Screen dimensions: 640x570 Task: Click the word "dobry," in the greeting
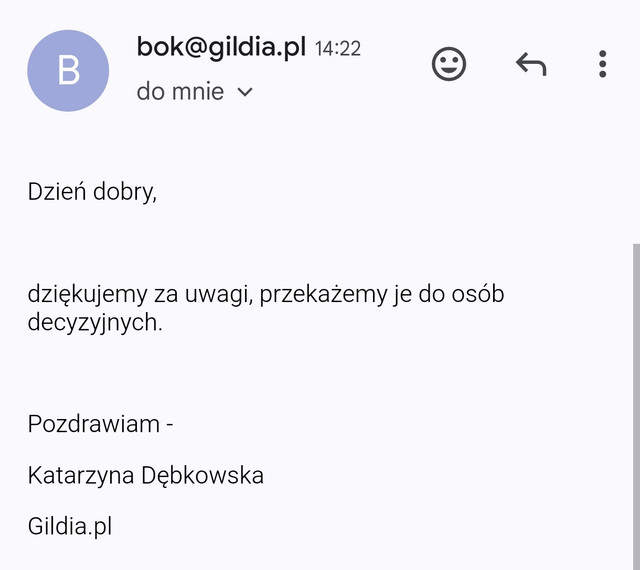tap(126, 192)
